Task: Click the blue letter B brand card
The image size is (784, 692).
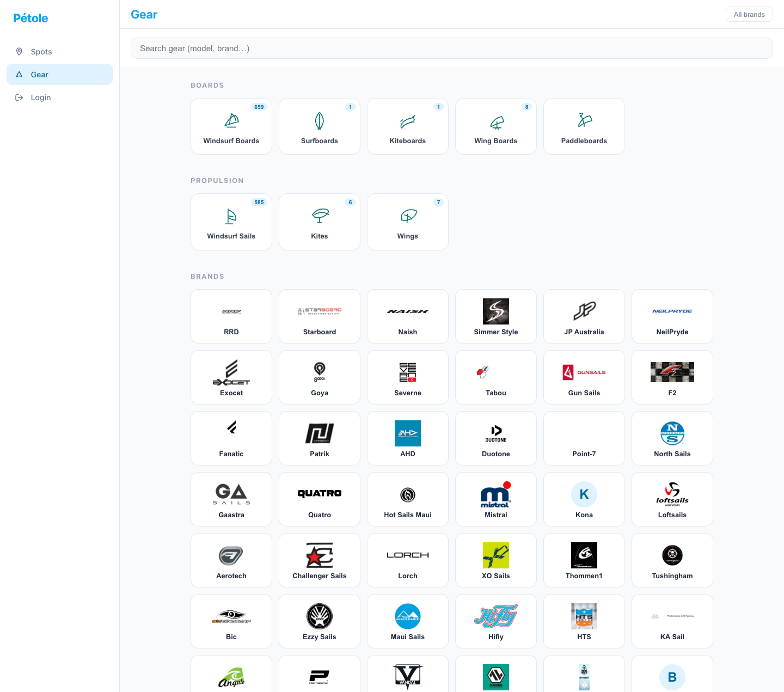Action: pos(672,674)
